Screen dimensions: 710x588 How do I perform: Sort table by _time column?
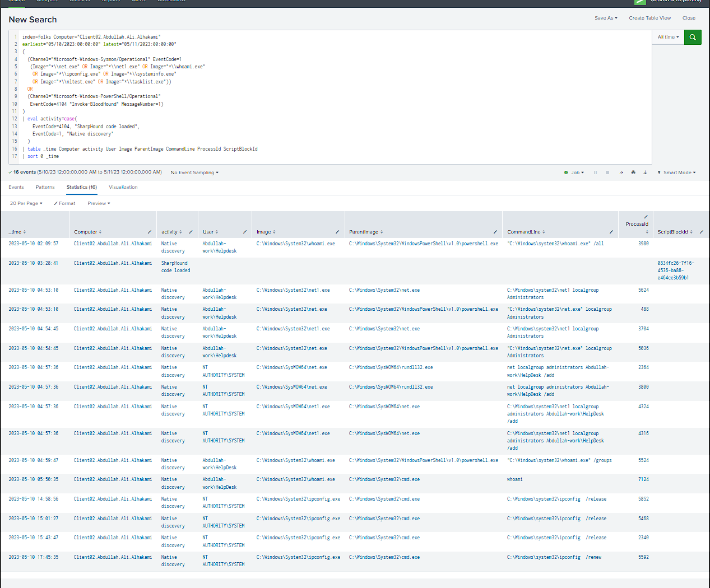17,232
